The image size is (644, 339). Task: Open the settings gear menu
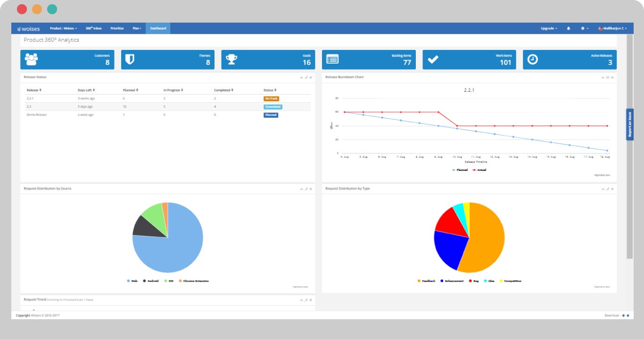point(584,28)
